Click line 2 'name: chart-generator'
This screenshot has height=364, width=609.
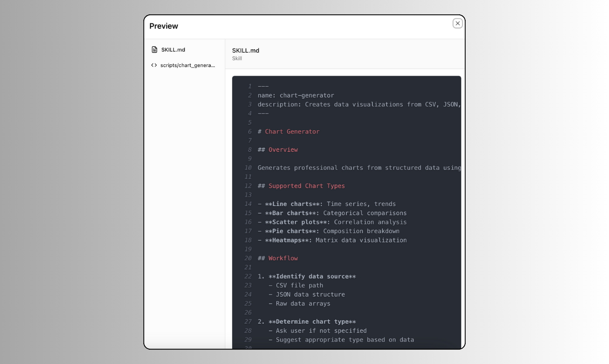[296, 95]
